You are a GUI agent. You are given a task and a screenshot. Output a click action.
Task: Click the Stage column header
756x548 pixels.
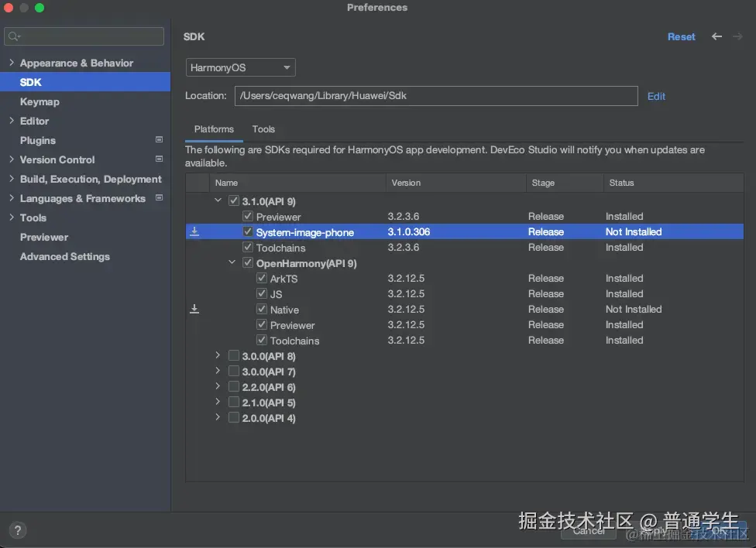tap(565, 183)
